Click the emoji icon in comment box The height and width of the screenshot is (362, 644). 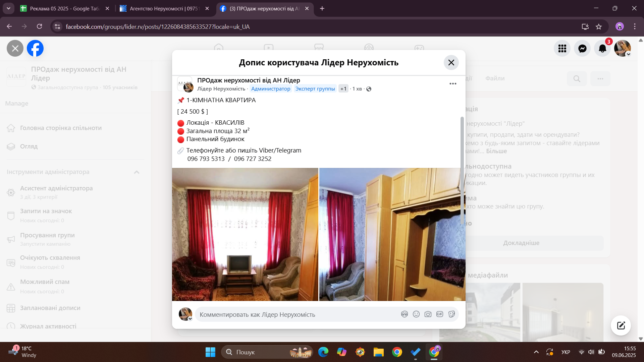(x=416, y=314)
